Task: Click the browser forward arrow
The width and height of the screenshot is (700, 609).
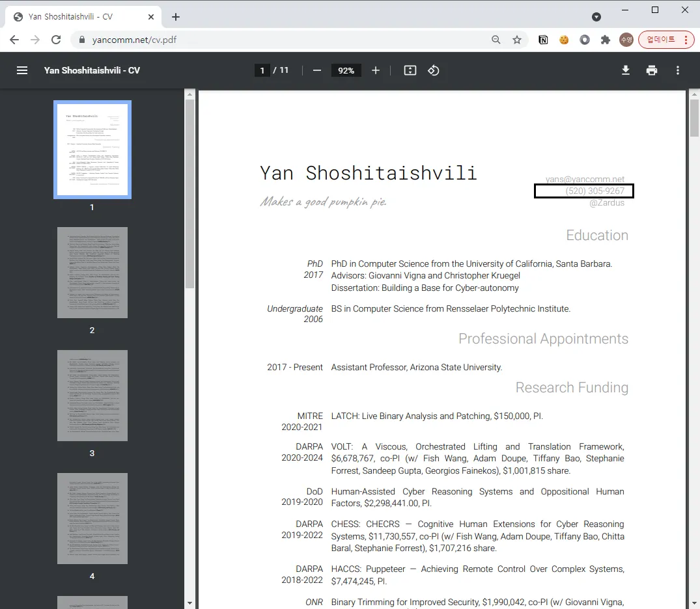Action: [x=35, y=40]
